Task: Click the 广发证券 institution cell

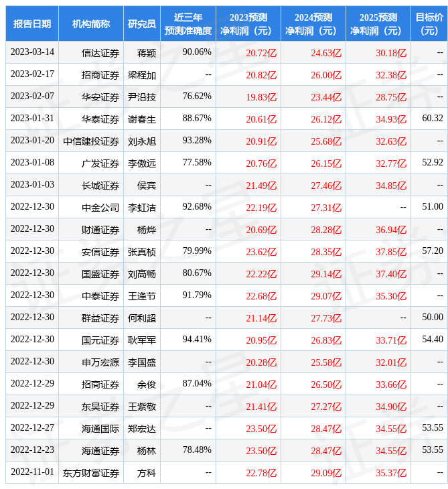Action: [100, 163]
